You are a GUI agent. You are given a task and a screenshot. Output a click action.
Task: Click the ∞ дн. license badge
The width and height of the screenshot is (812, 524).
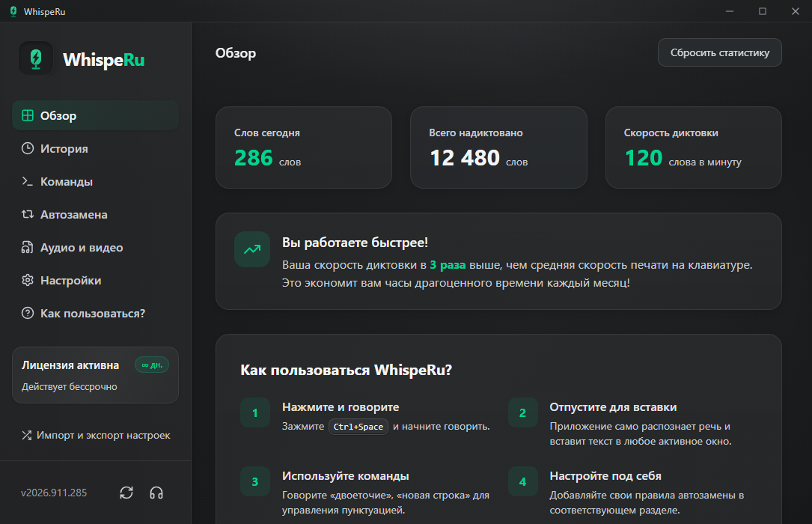[152, 365]
